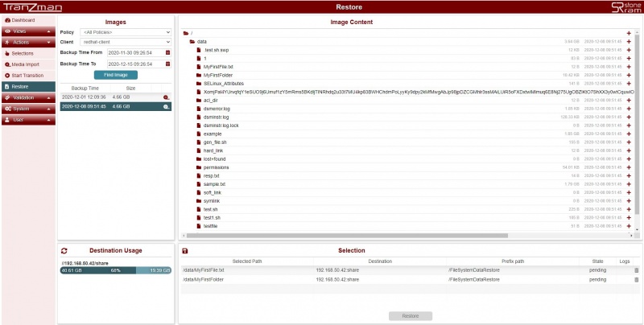Open calendar picker for Backup Time From
The height and width of the screenshot is (325, 644).
pyautogui.click(x=168, y=52)
